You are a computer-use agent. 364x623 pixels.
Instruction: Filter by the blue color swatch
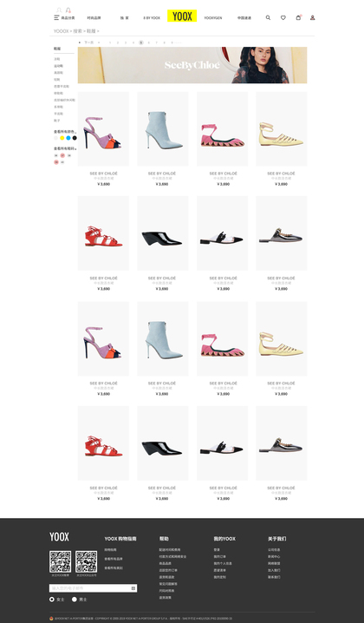[x=68, y=138]
